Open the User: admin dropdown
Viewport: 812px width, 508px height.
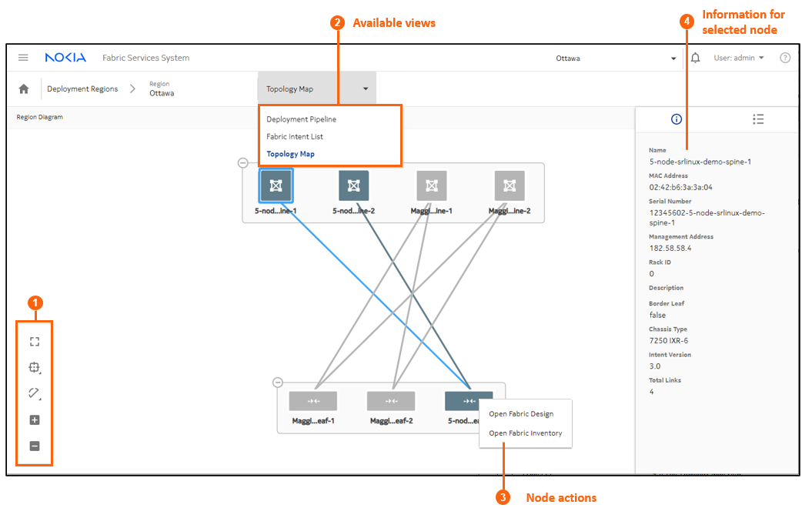[x=739, y=58]
